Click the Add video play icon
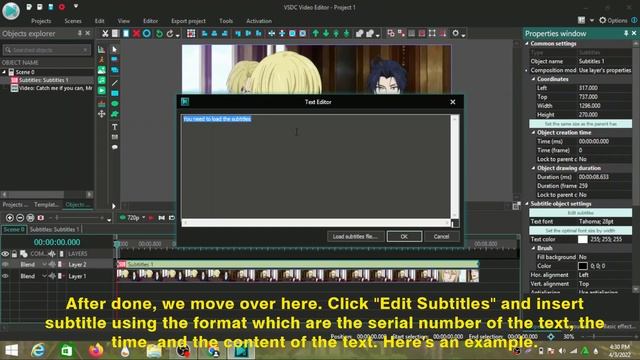The image size is (640, 360). (102, 90)
